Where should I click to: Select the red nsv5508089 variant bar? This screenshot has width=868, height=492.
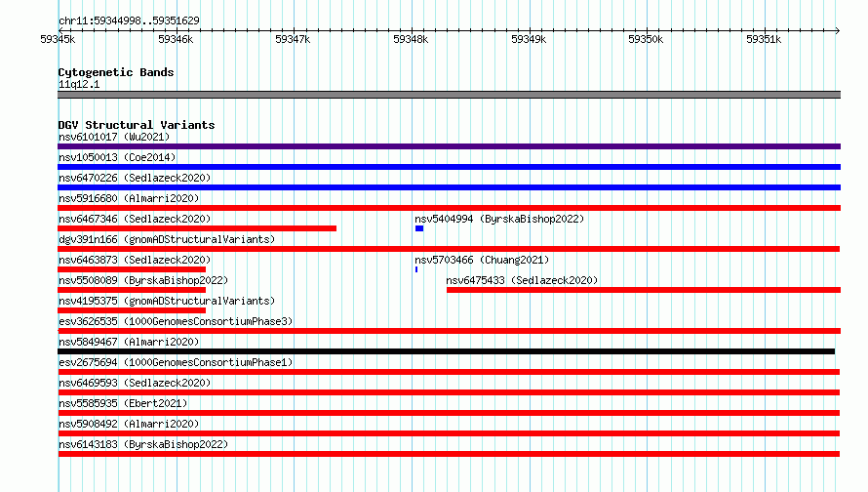[132, 290]
